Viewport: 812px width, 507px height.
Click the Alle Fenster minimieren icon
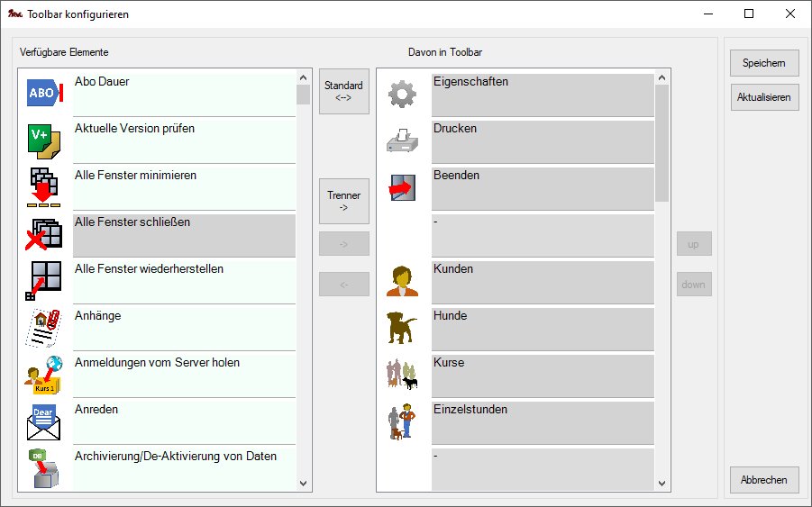click(43, 187)
